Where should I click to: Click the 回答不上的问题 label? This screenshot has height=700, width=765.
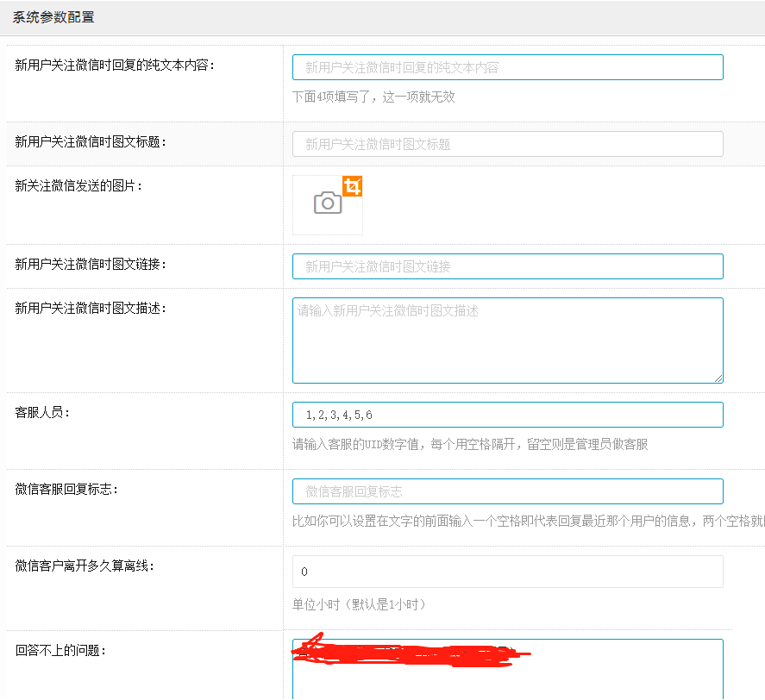[x=60, y=650]
